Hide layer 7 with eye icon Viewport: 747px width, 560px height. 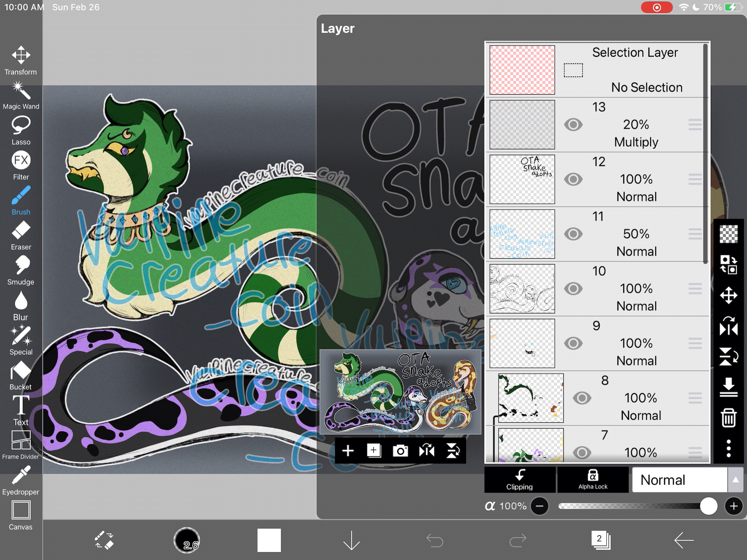pyautogui.click(x=582, y=453)
